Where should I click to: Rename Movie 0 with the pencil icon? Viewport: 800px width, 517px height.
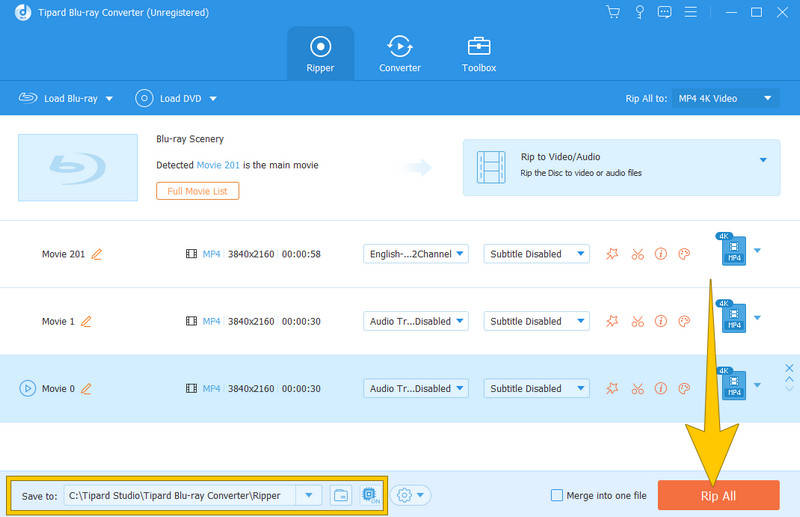coord(86,388)
